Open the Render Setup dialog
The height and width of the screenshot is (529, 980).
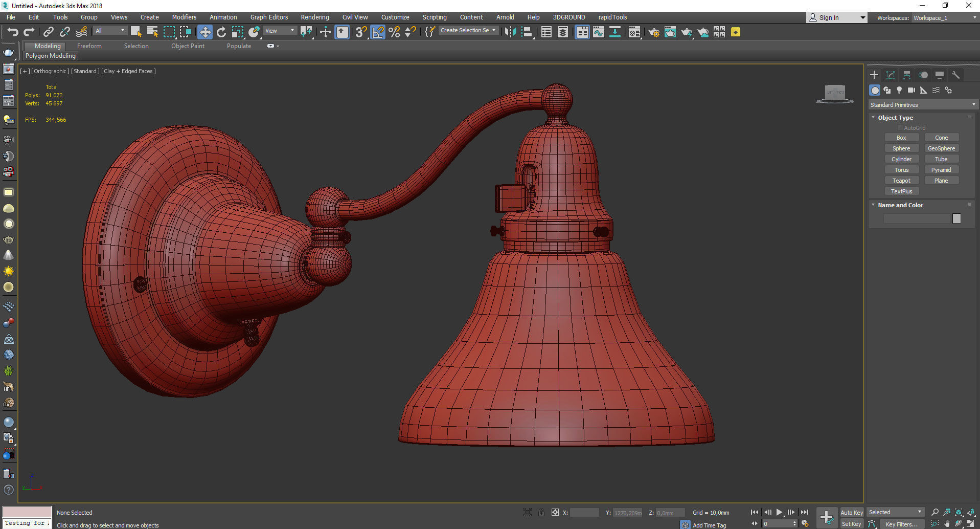pos(654,32)
